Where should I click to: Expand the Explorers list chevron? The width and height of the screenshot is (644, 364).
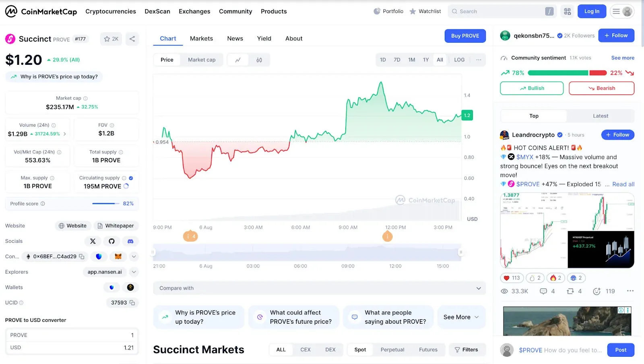134,272
